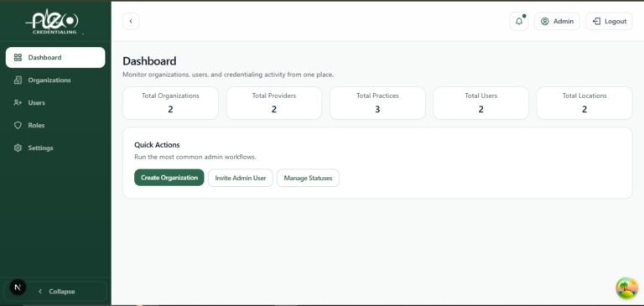Click the Invite Admin User button
Image resolution: width=644 pixels, height=306 pixels.
pos(241,178)
